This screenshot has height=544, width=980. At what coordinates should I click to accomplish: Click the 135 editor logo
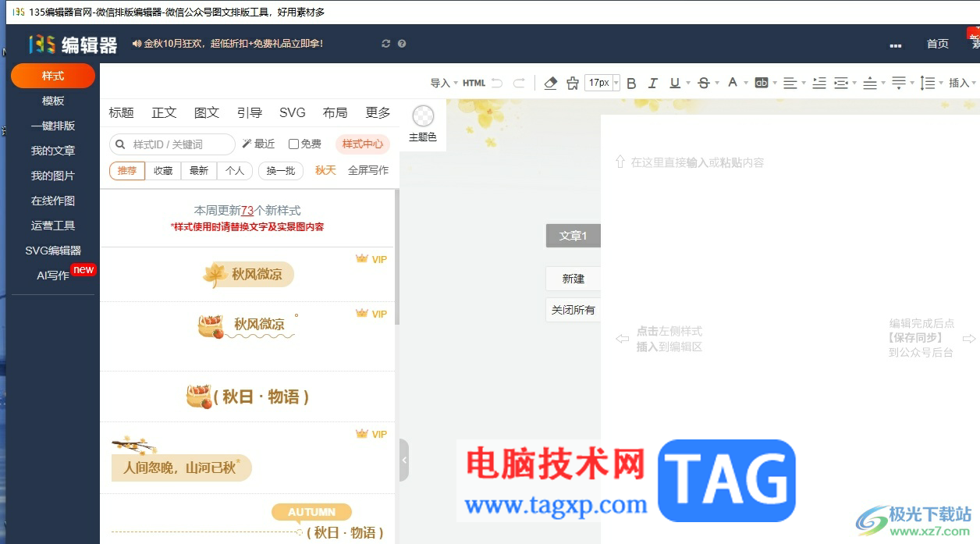click(x=73, y=44)
